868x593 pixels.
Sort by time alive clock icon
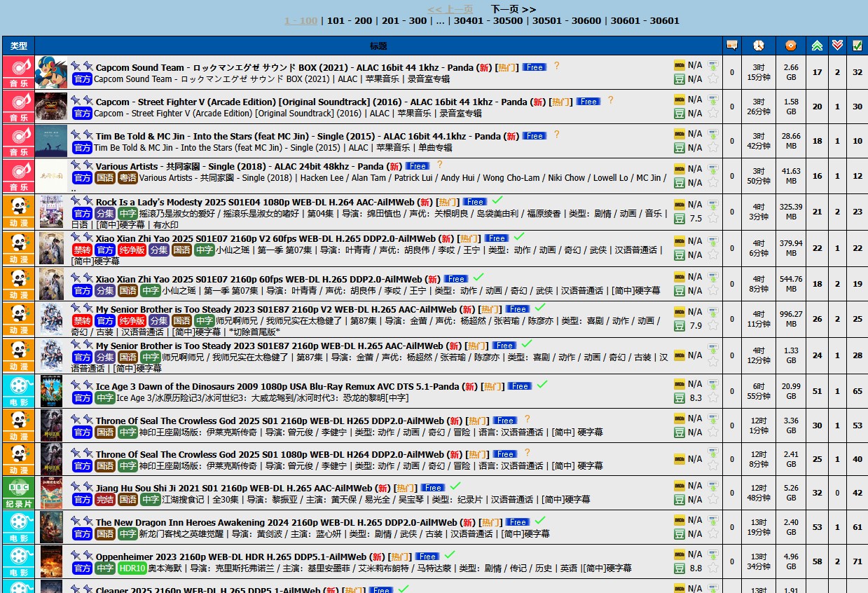(759, 46)
